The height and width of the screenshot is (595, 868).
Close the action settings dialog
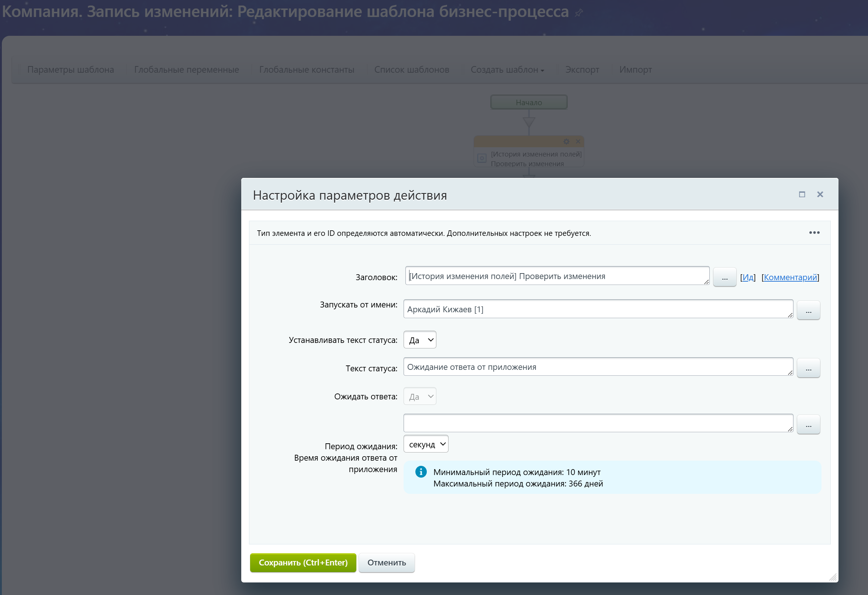point(820,195)
